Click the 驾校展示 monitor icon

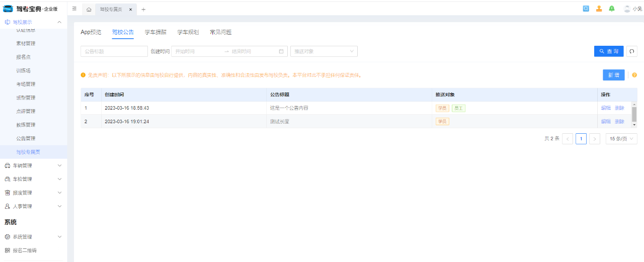coord(7,22)
